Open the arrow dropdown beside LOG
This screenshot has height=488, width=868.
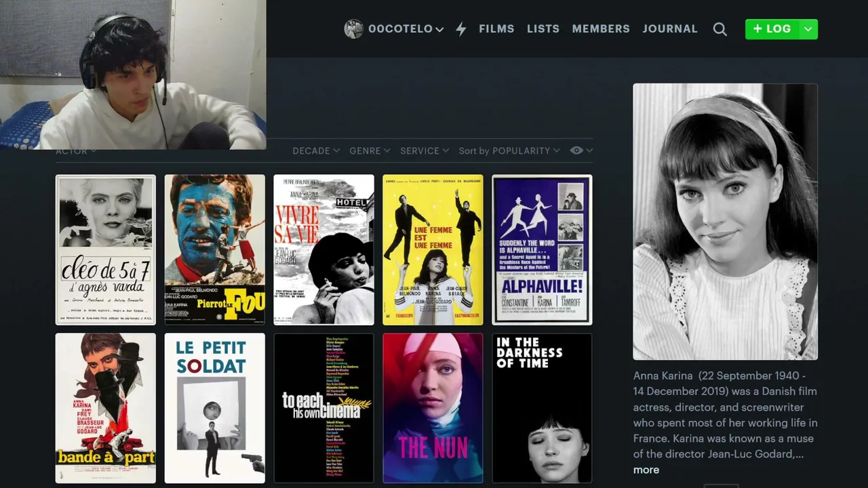pos(808,29)
